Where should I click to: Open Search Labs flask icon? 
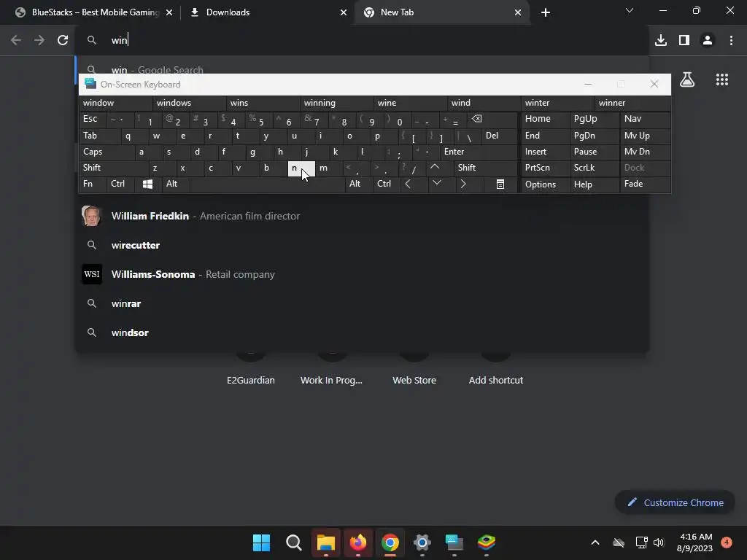[687, 79]
